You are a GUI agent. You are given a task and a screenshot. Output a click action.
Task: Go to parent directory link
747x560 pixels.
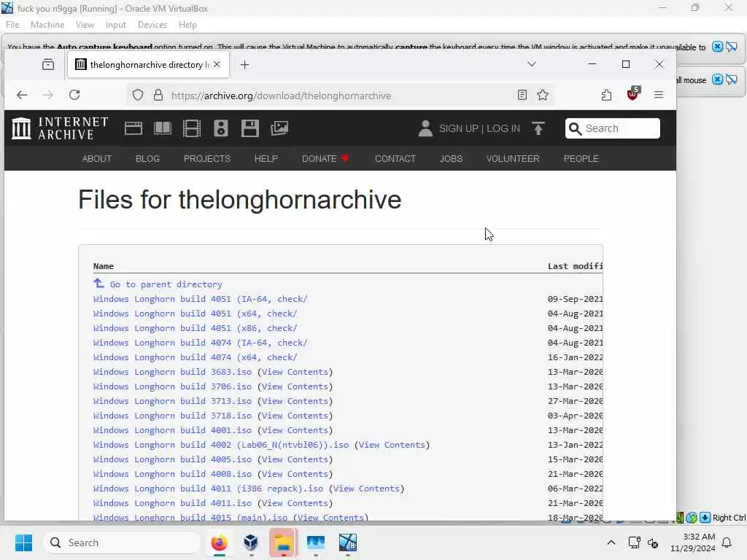[166, 284]
